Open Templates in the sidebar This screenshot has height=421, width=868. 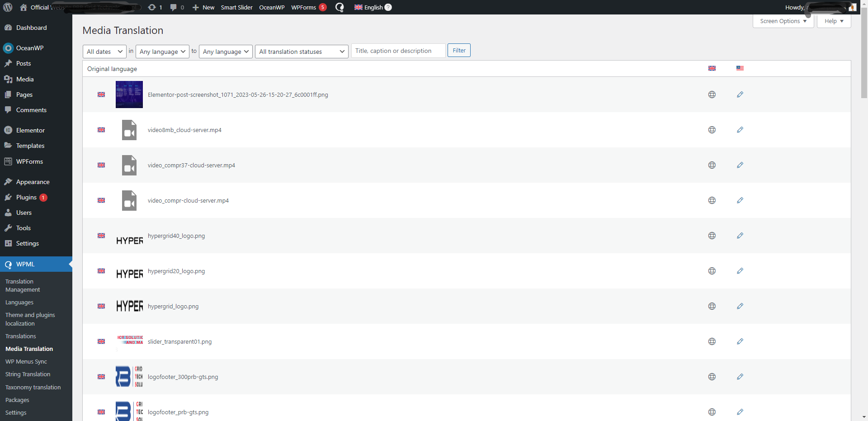pyautogui.click(x=36, y=146)
